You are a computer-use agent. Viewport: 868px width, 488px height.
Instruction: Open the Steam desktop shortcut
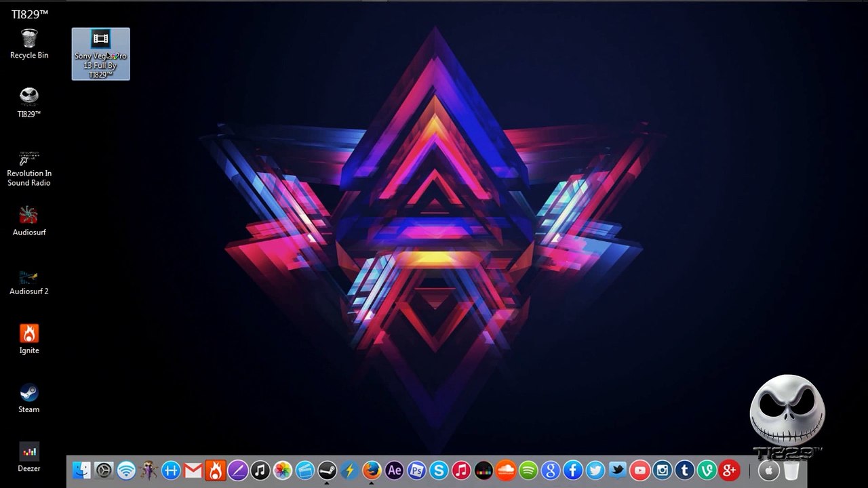pos(29,398)
